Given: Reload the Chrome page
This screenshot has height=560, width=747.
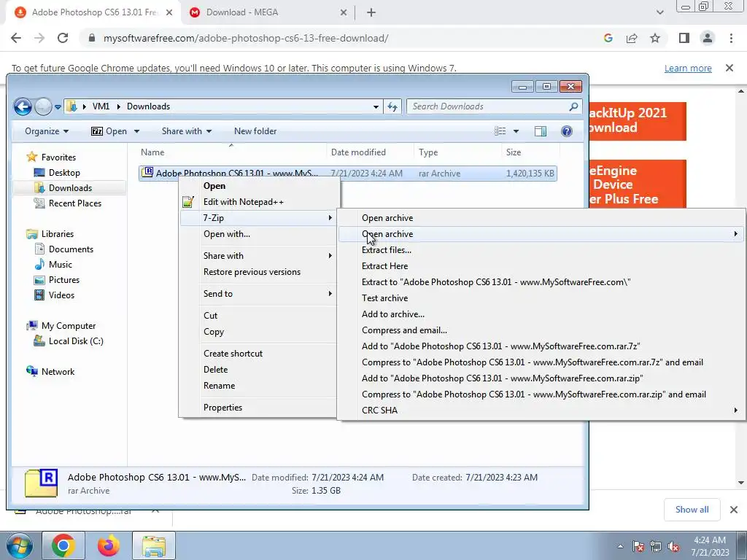Looking at the screenshot, I should click(x=63, y=38).
